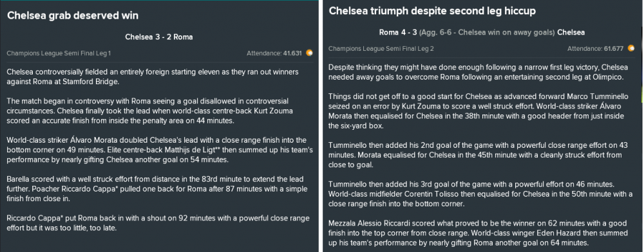Open Marco Tumminello's name in the second leg report
This screenshot has height=252, width=644.
point(598,96)
